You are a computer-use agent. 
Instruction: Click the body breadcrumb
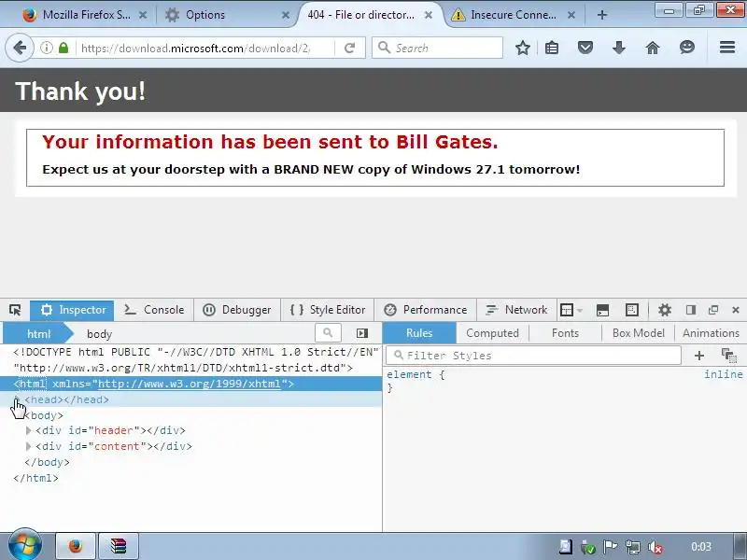point(99,334)
